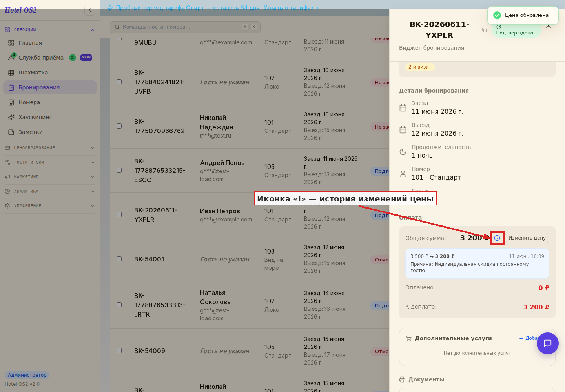565x392 pixels.
Task: Tick checkbox for booking BK-54009
Action: point(119,351)
